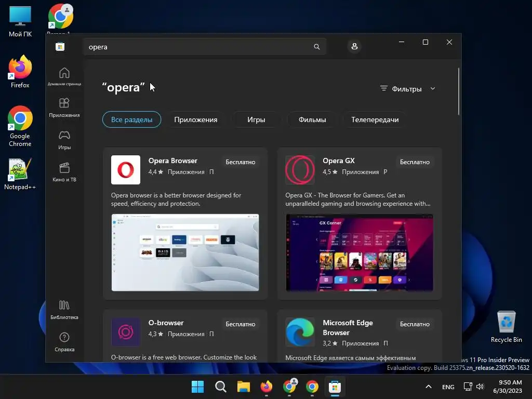Show hidden tray icons chevron
This screenshot has height=399, width=532.
coord(429,387)
